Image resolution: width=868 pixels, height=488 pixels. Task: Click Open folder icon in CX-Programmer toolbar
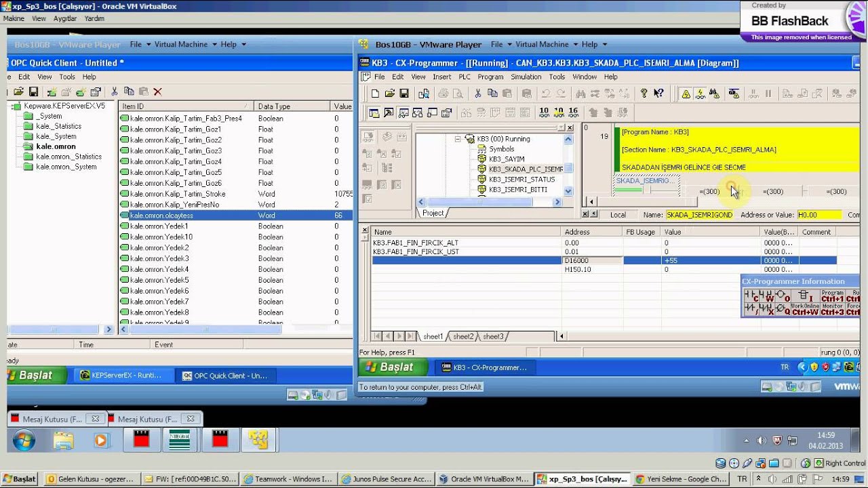389,94
